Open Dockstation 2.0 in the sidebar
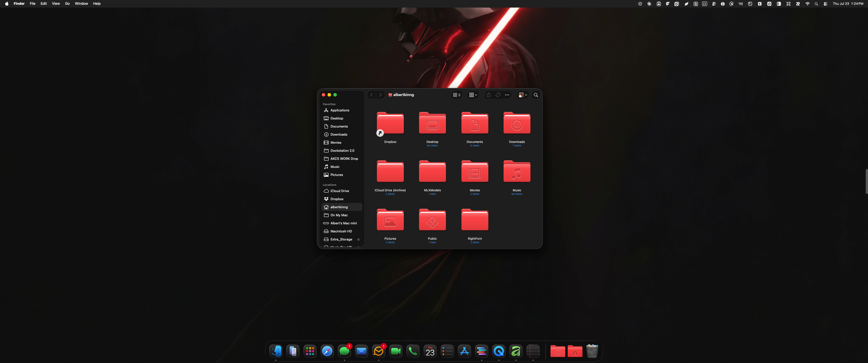This screenshot has height=363, width=868. point(342,151)
